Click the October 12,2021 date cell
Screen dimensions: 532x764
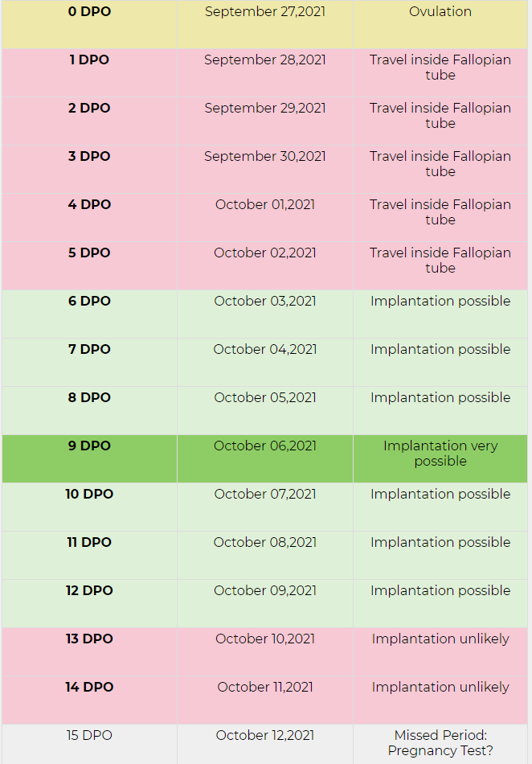(264, 736)
